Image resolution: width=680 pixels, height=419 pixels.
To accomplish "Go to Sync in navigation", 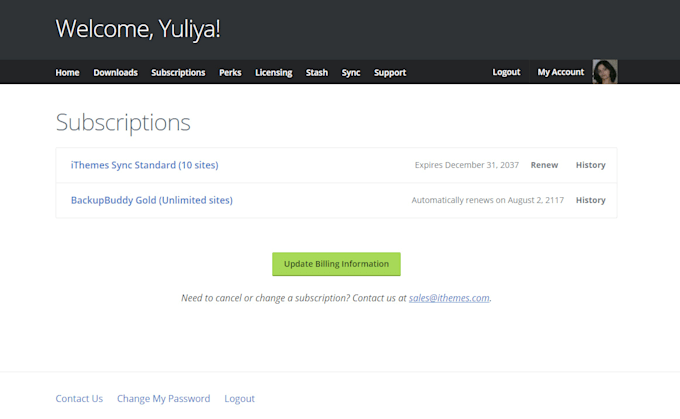I will pos(351,72).
